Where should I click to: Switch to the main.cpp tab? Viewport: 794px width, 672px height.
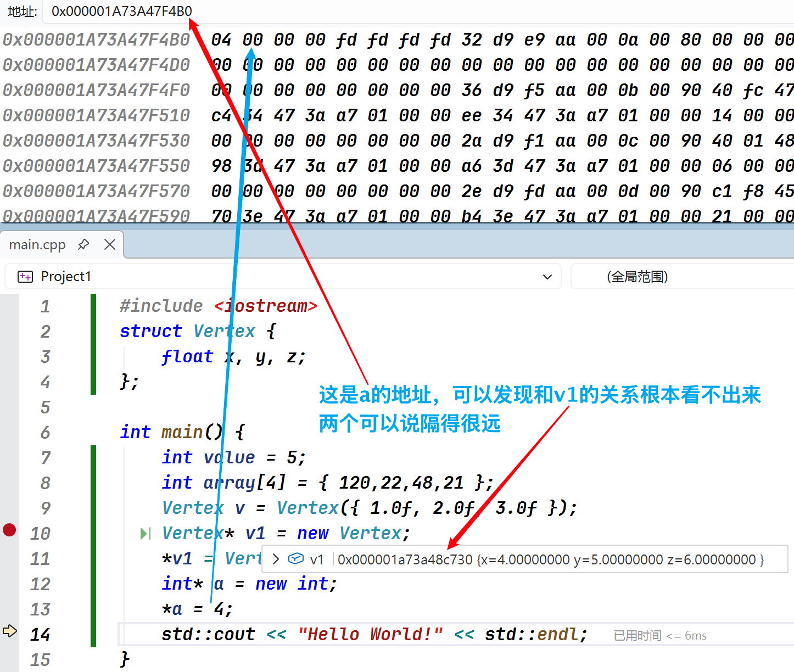[37, 244]
